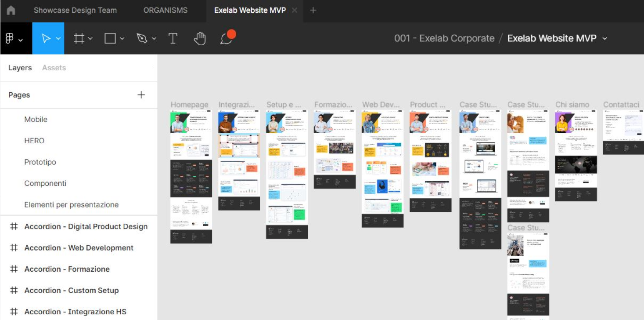Screen dimensions: 644x320
Task: Select the Web Dev... frame label
Action: click(x=381, y=105)
